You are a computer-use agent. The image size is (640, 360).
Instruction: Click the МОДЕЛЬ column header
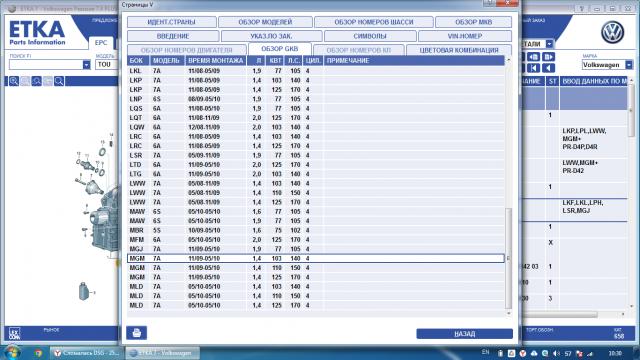tap(167, 60)
